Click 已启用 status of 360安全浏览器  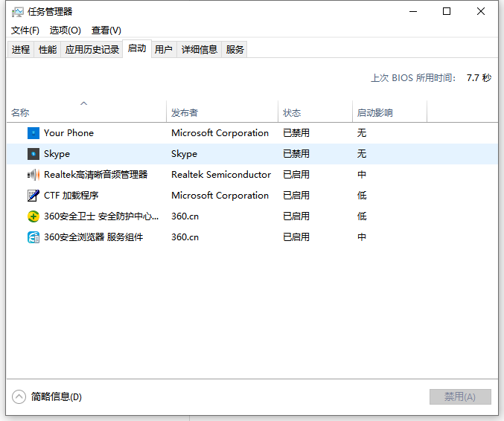pyautogui.click(x=296, y=237)
